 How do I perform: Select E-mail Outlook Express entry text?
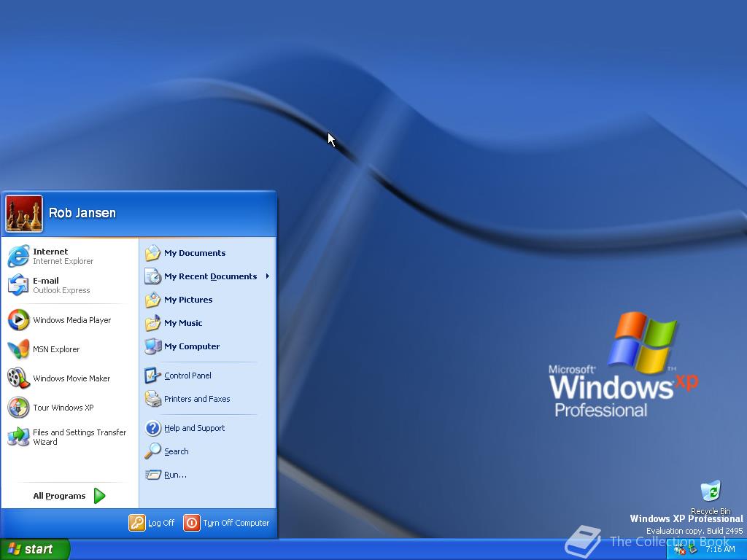pos(61,285)
